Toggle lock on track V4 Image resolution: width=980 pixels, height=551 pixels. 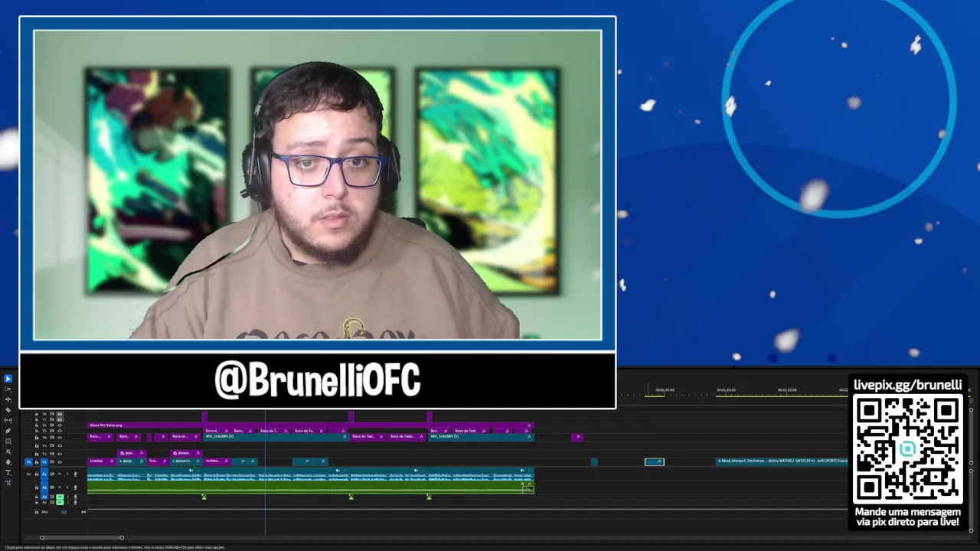point(36,437)
